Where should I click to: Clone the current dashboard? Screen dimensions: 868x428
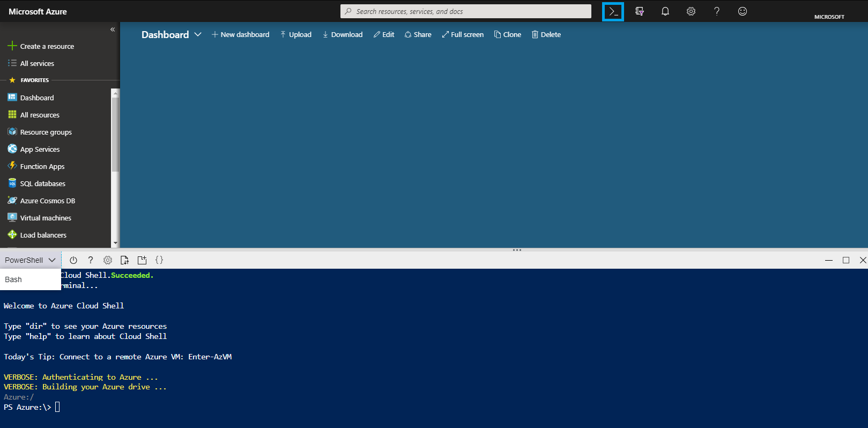point(507,34)
